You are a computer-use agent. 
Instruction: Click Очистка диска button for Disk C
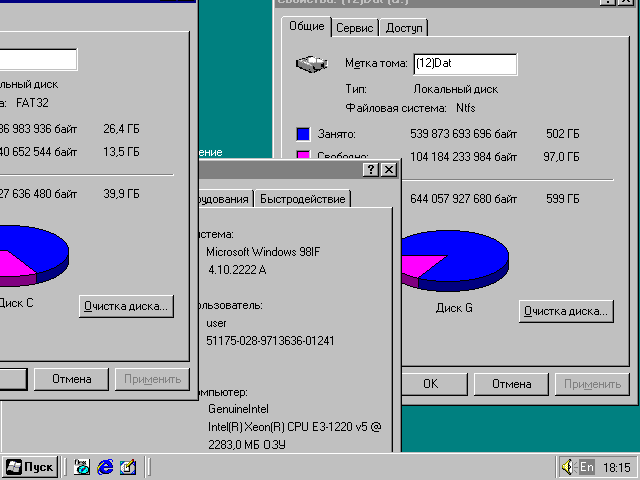coord(126,307)
